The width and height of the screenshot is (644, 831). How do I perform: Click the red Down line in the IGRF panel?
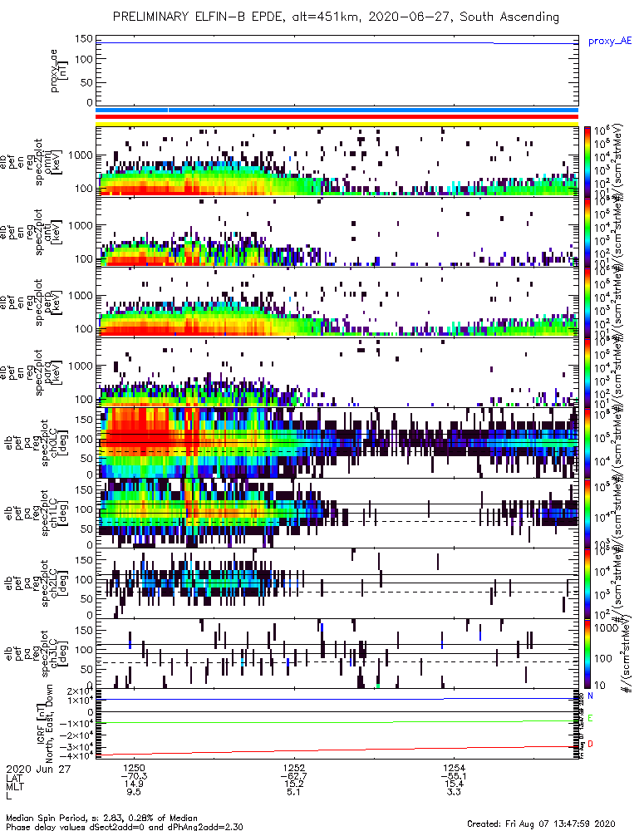point(337,750)
